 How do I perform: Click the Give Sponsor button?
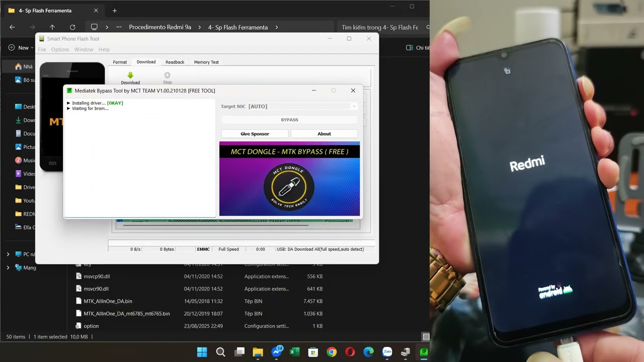(255, 134)
